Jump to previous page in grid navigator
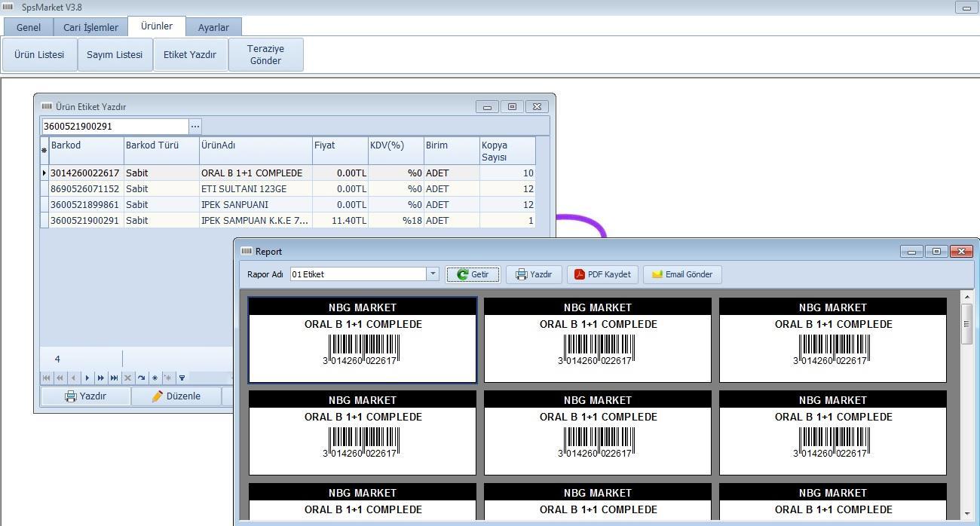The width and height of the screenshot is (980, 526). [60, 378]
